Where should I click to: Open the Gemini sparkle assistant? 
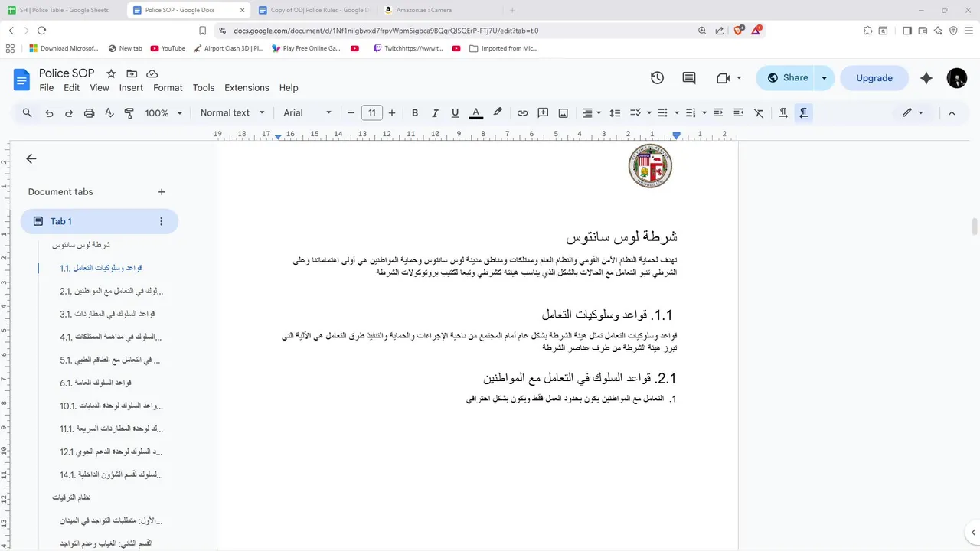pos(926,78)
